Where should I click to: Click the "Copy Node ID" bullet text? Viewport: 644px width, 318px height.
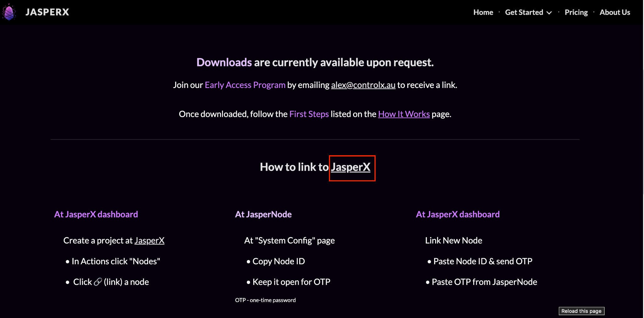click(278, 261)
